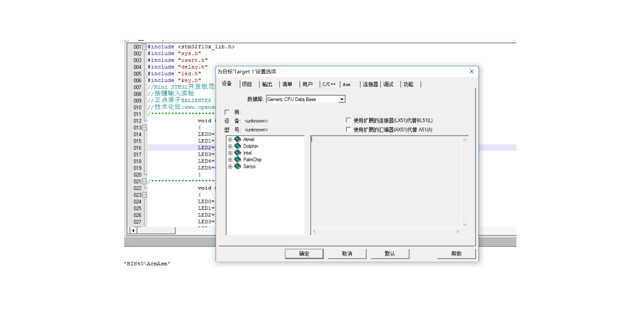Click code editor horizontal scroll left arrow
Image resolution: width=644 pixels, height=312 pixels.
coord(133,231)
